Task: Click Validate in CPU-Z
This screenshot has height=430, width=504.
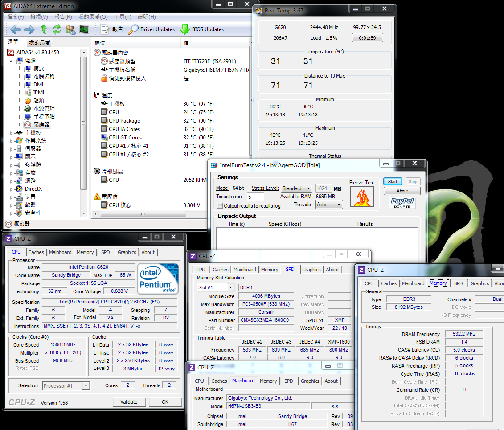Action: pyautogui.click(x=129, y=402)
